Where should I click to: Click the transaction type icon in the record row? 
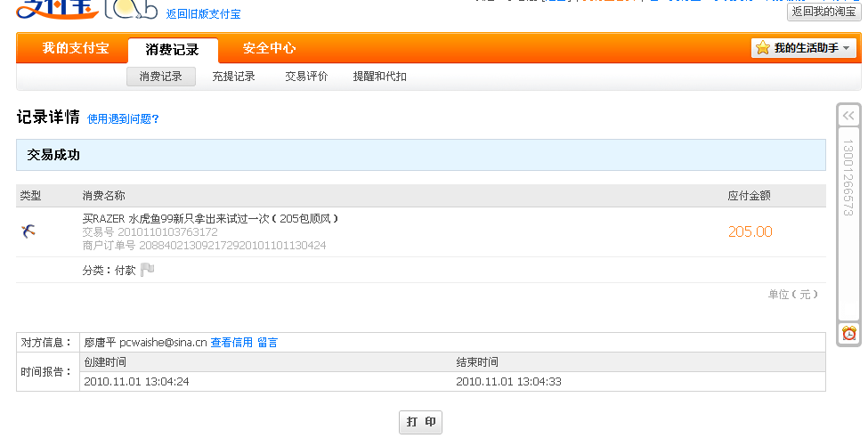coord(28,231)
